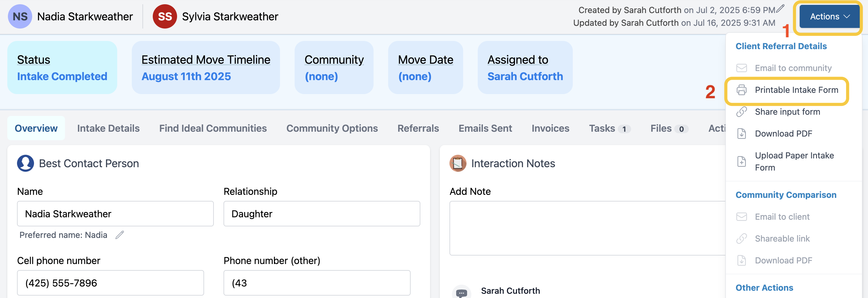Click into the Name input field
Viewport: 868px width, 298px height.
(x=115, y=213)
